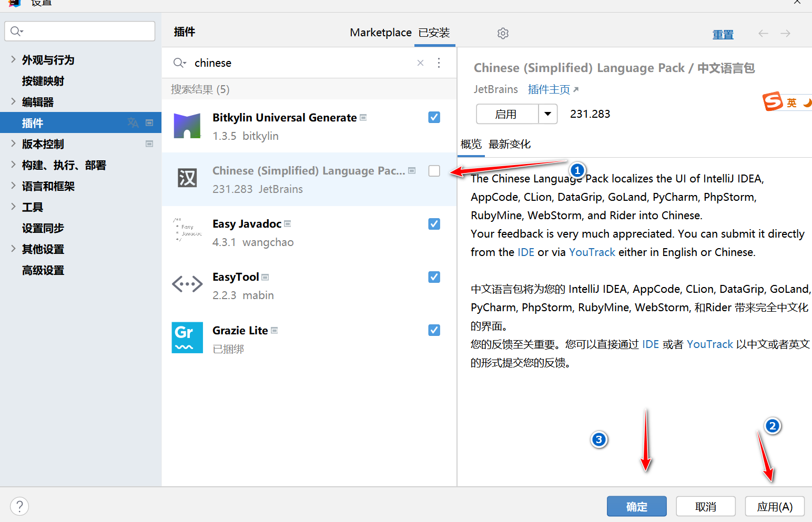Click the Chinese Language Pack 汉 icon
Screen dimensions: 812x522
pos(187,178)
